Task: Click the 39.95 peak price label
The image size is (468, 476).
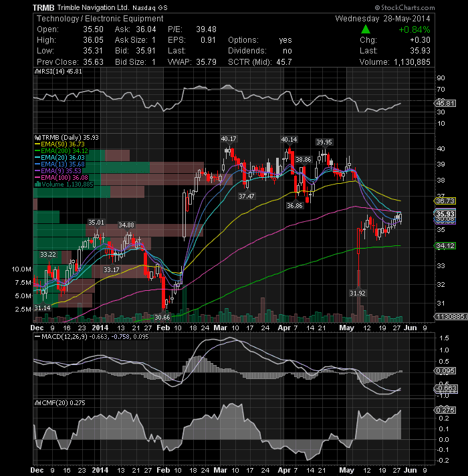Action: click(x=324, y=142)
